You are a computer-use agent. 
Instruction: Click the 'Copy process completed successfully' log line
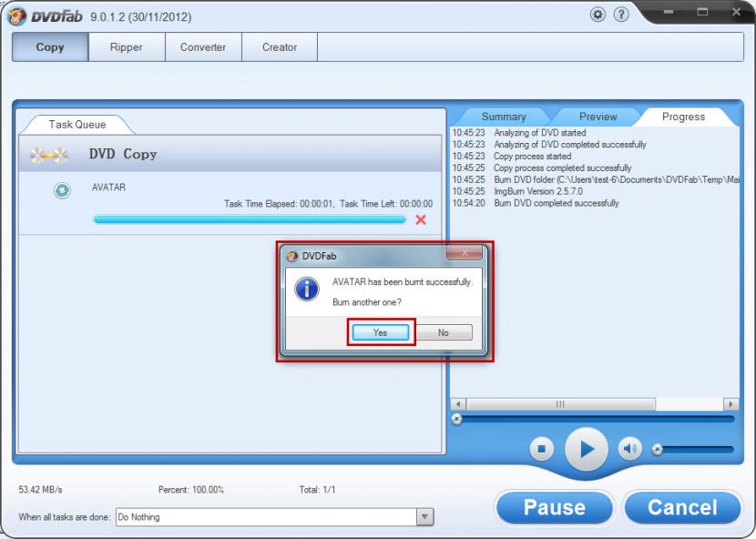563,168
